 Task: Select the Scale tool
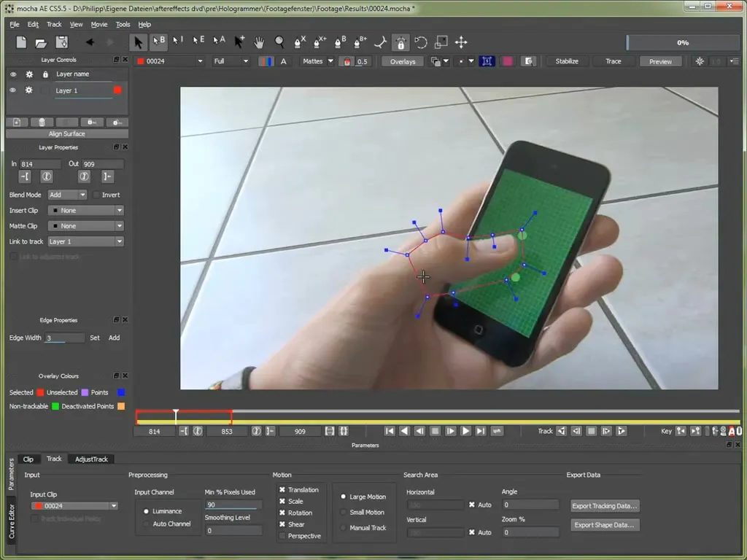[x=441, y=42]
